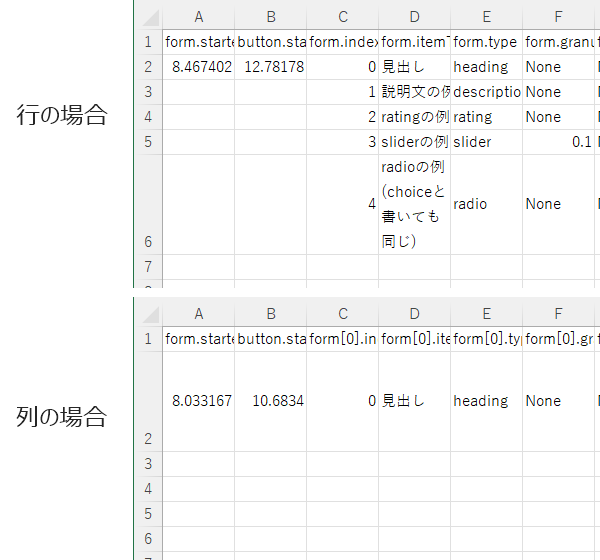600x560 pixels.
Task: Select row 2 header in bottom sheet
Action: (x=148, y=401)
